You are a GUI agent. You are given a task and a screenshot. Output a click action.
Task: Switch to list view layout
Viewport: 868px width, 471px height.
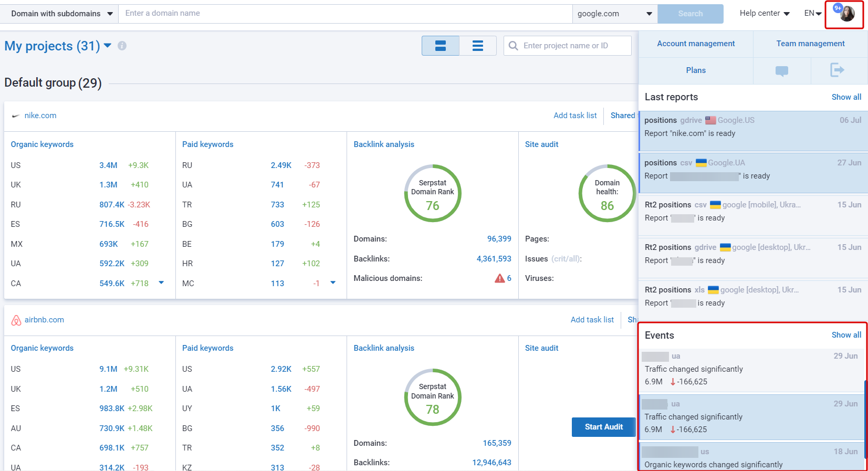(x=477, y=46)
